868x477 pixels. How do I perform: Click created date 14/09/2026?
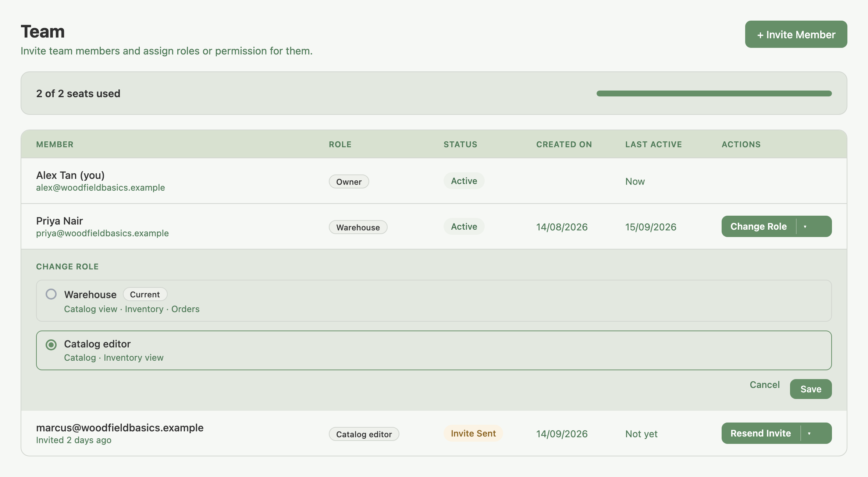(x=562, y=434)
